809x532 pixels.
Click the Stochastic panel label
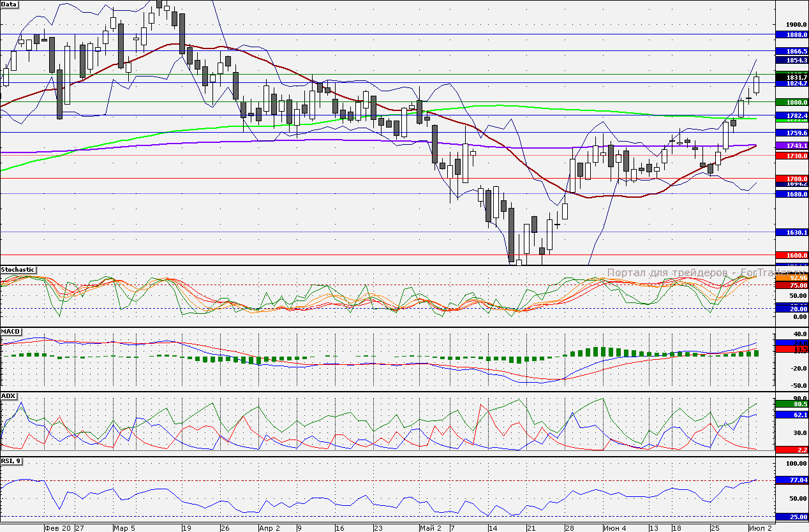pyautogui.click(x=18, y=270)
